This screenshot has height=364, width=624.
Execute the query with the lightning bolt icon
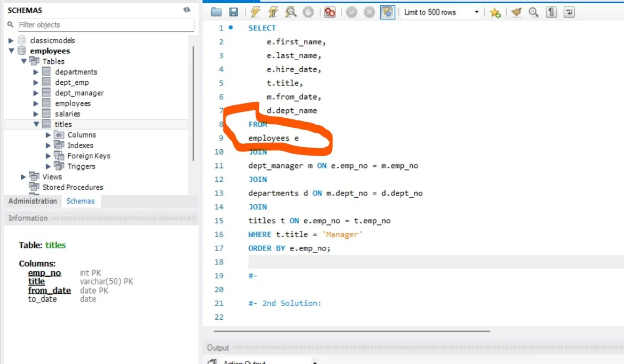(255, 12)
